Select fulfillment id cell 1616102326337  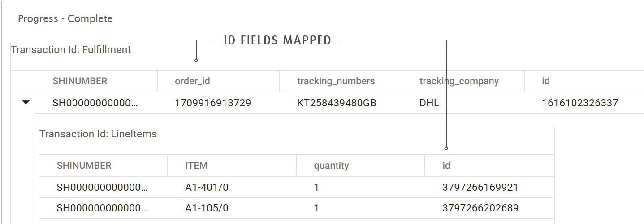pos(580,103)
